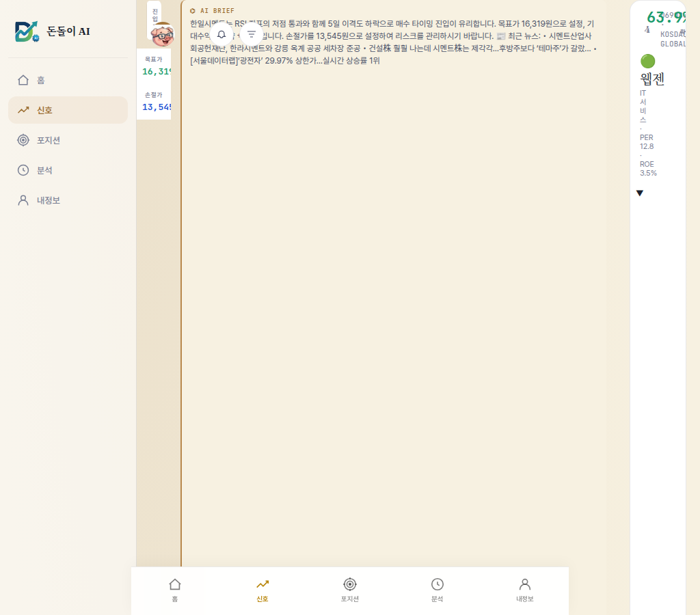Tap the 신호 tab in bottom navigation
The width and height of the screenshot is (700, 615).
(262, 590)
